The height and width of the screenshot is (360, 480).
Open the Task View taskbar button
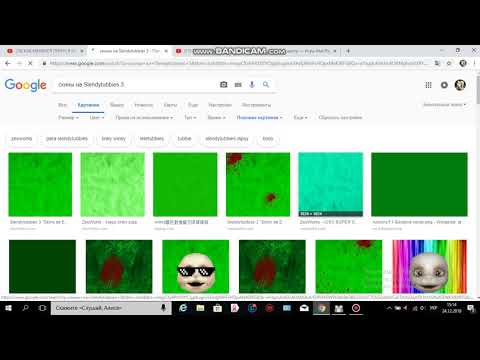(x=42, y=308)
